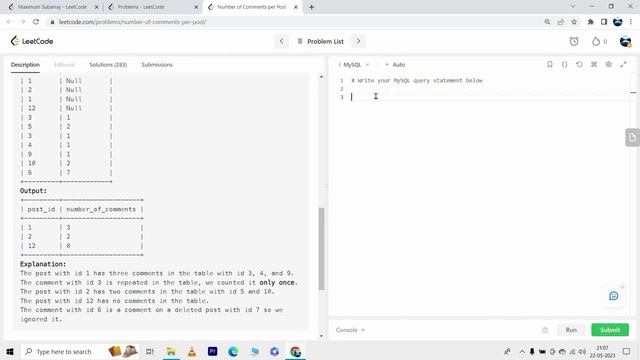Reset code to default icon
This screenshot has height=360, width=640.
click(x=579, y=64)
